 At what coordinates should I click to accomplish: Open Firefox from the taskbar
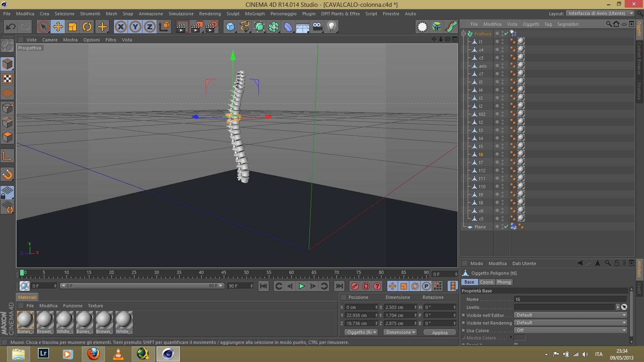pyautogui.click(x=93, y=354)
